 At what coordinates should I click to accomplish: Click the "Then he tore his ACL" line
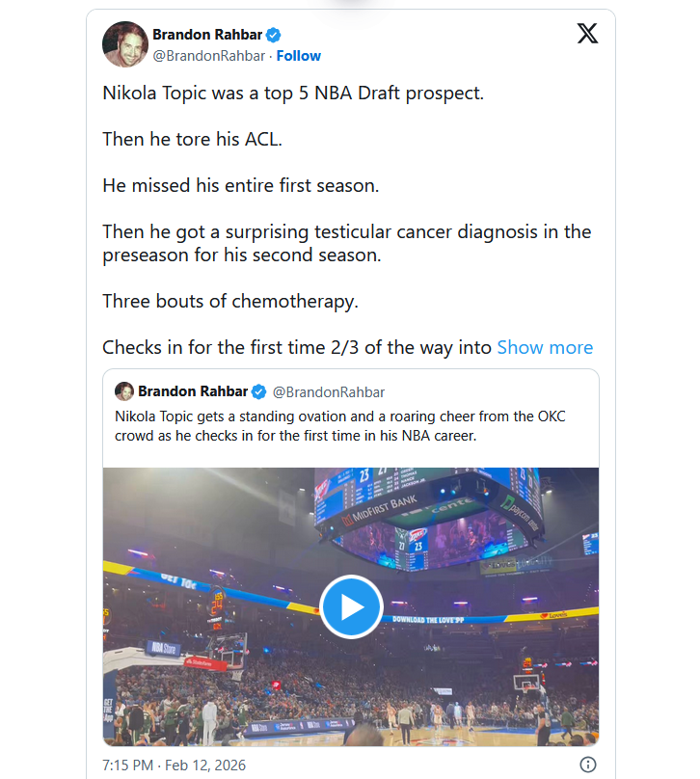tap(193, 140)
